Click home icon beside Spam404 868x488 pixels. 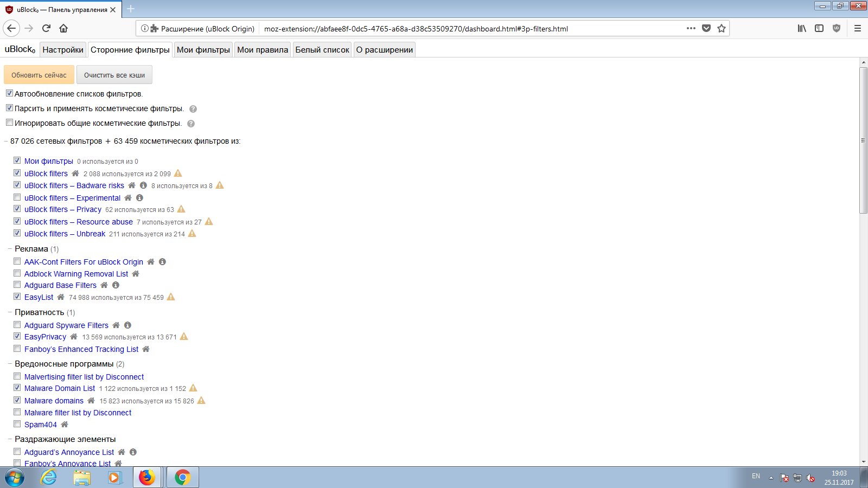click(65, 425)
